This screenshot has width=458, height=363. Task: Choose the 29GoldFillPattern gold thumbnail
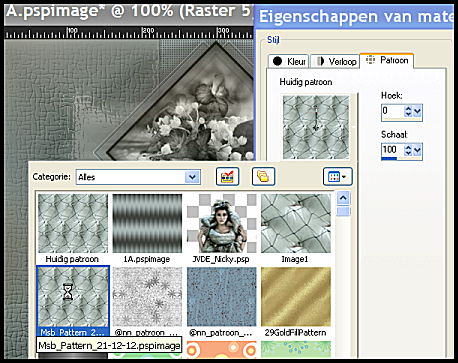click(296, 297)
